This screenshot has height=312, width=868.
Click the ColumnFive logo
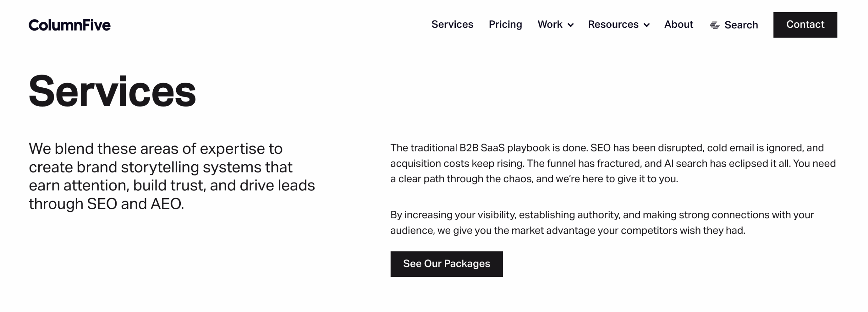(x=70, y=25)
